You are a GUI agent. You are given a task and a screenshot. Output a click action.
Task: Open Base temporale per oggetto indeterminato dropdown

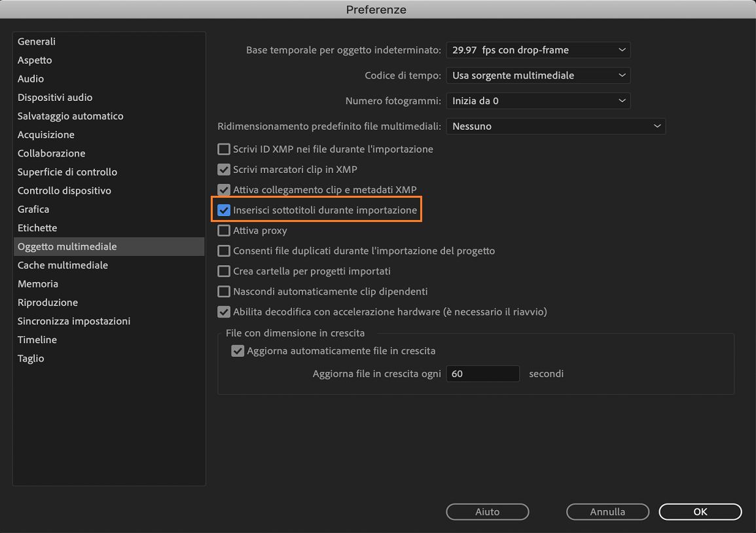click(x=538, y=50)
